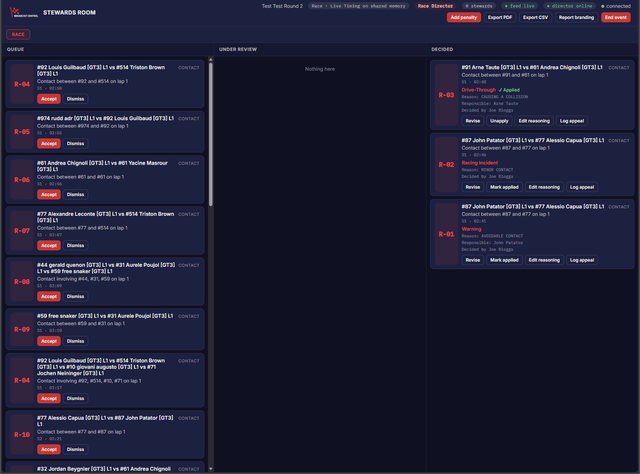Click the 'Warning' outcome label on R-01
The image size is (640, 474).
tap(471, 229)
